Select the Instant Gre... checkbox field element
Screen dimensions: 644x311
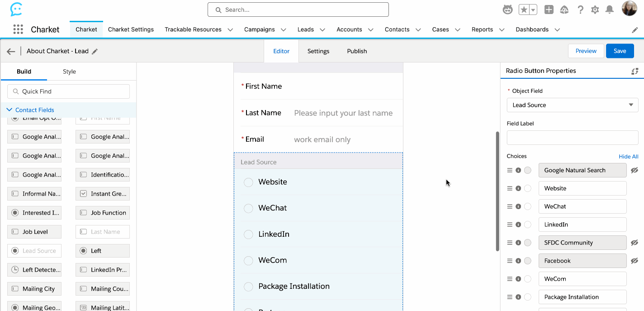click(103, 194)
